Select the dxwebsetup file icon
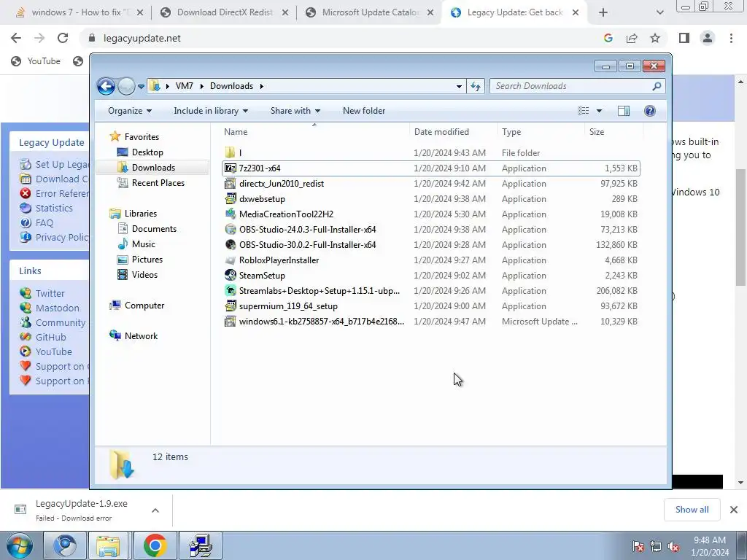Image resolution: width=747 pixels, height=560 pixels. [231, 199]
